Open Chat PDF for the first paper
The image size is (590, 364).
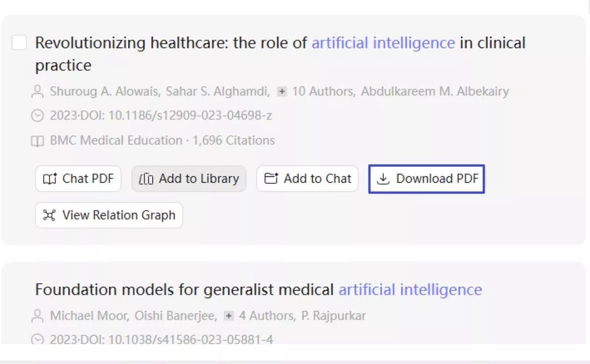(x=78, y=179)
